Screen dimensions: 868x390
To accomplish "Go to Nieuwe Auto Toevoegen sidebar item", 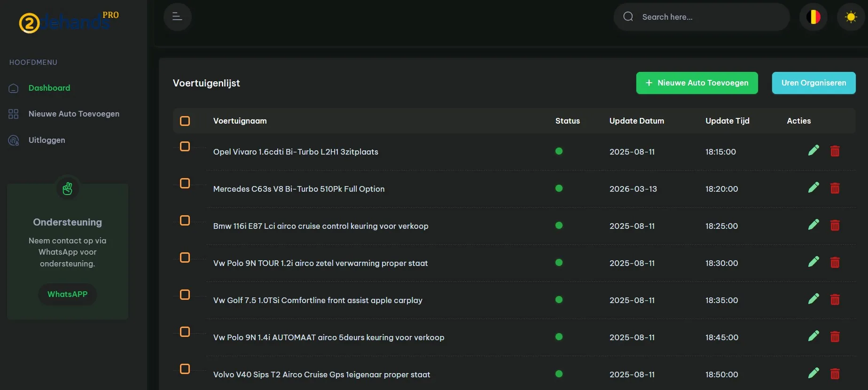I will point(74,114).
